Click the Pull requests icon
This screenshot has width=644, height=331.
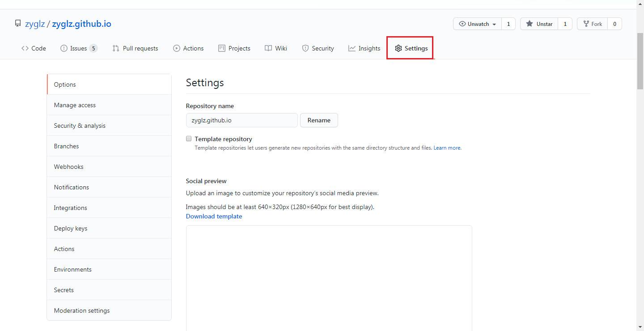116,48
